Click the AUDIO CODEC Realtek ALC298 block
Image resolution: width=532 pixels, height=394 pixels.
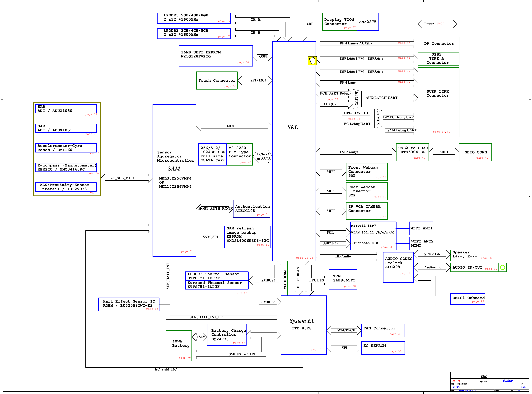click(x=398, y=268)
